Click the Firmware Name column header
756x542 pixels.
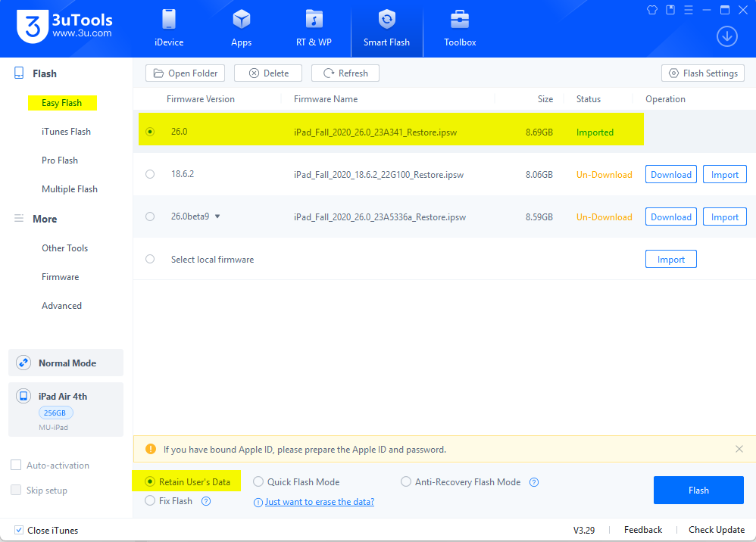pos(326,98)
